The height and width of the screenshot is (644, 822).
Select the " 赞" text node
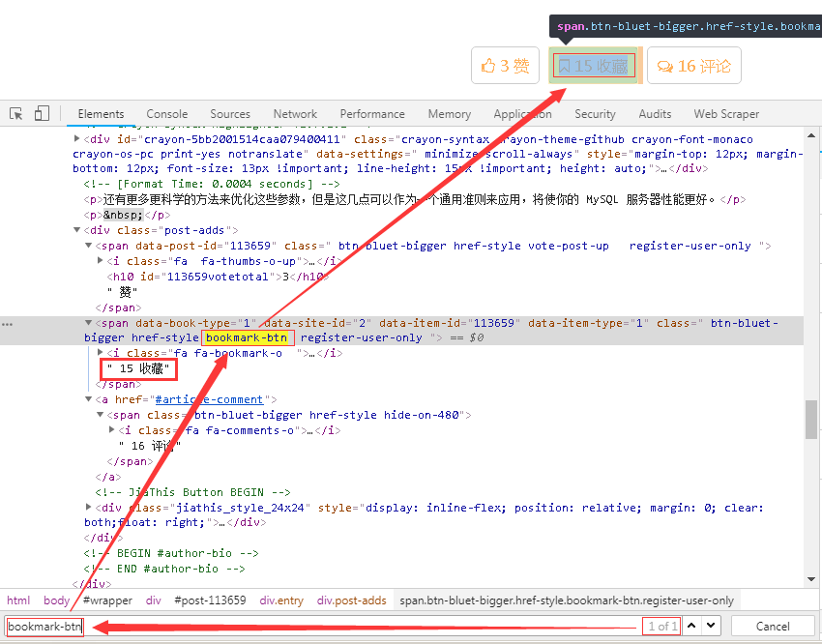[122, 292]
